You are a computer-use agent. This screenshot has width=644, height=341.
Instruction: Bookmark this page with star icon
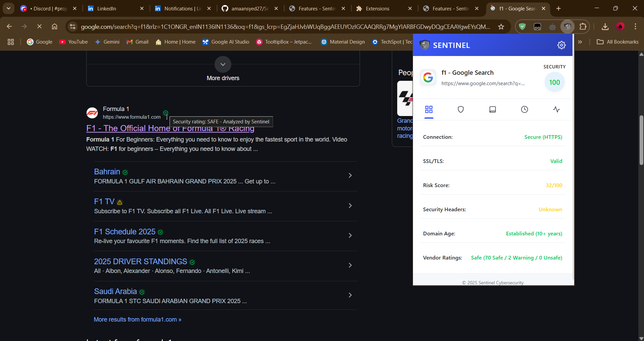501,27
